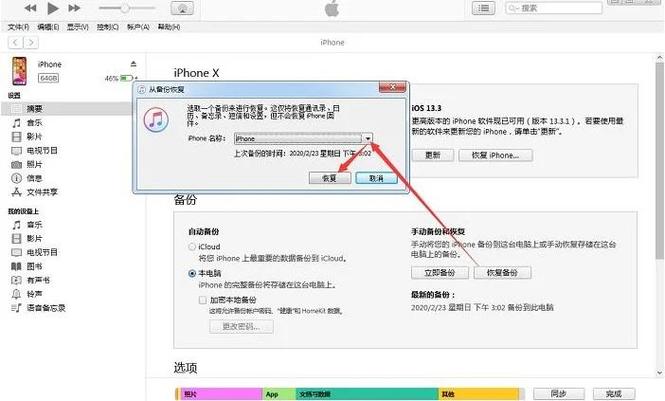Click the search input field
The height and width of the screenshot is (401, 665).
[x=553, y=8]
